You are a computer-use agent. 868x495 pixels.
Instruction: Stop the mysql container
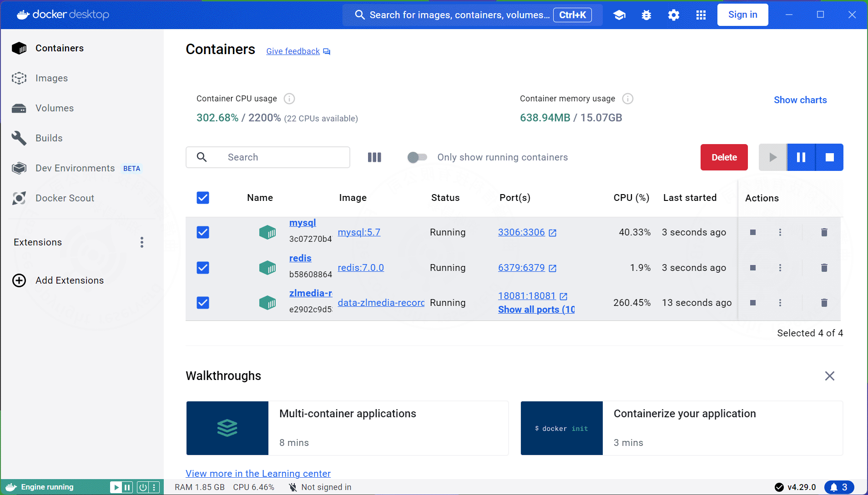coord(753,232)
